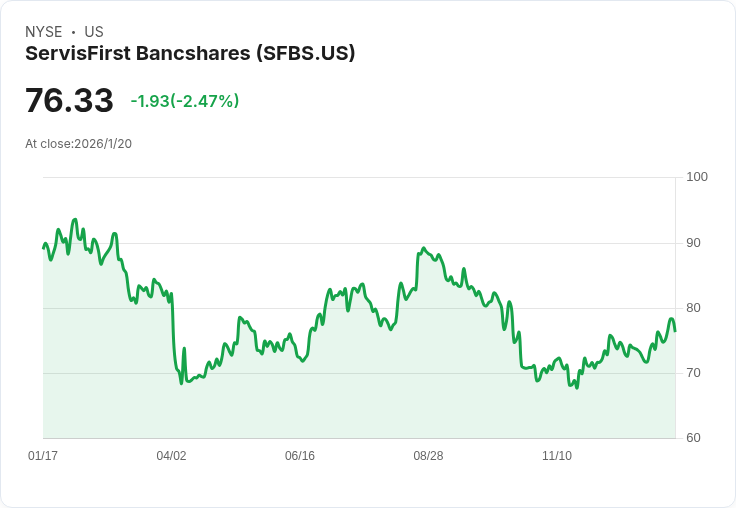Open the ServisFirst Bancshares (SFBS.US) title
Image resolution: width=736 pixels, height=508 pixels.
190,53
